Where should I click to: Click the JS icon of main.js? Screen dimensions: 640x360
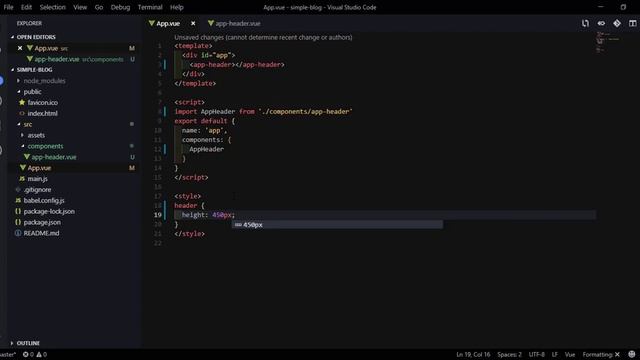(22, 179)
